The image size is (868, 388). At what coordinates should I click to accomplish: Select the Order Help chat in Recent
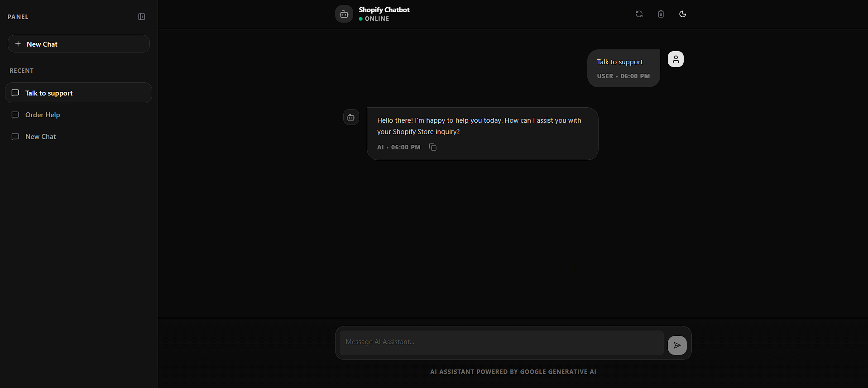point(43,115)
